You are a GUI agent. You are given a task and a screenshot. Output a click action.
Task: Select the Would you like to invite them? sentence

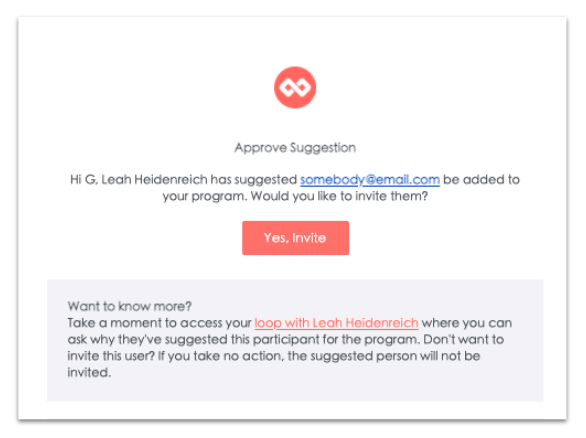coord(339,196)
